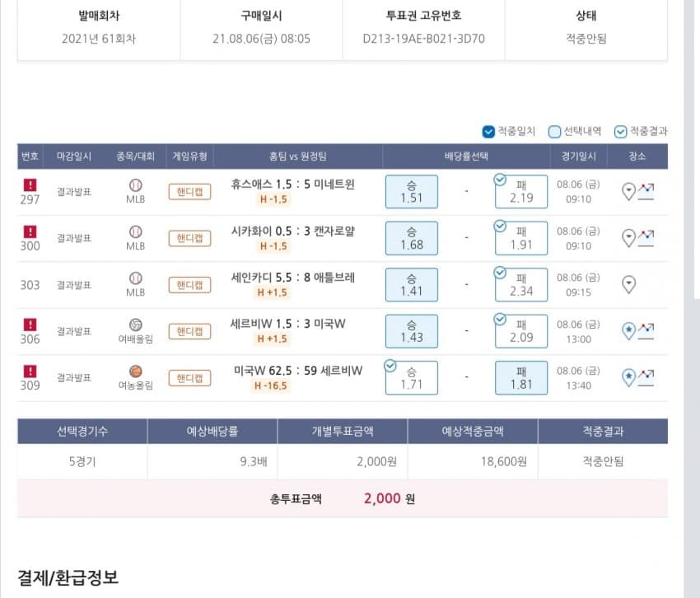Open starred venue pin for match 306

tap(628, 331)
